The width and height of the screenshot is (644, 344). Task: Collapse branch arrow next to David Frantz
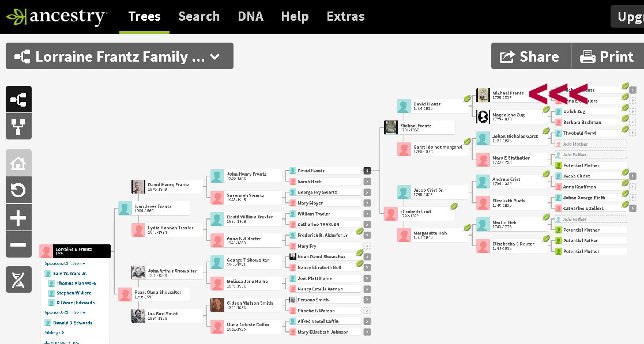click(x=367, y=171)
